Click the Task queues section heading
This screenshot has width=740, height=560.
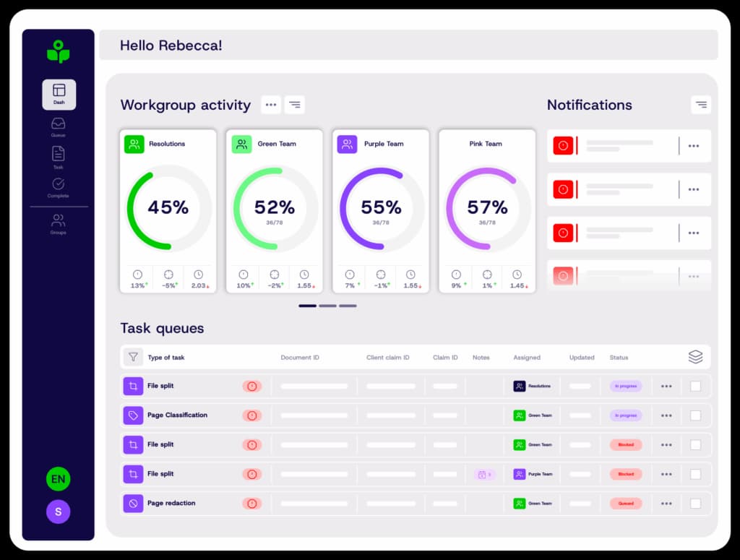click(162, 328)
